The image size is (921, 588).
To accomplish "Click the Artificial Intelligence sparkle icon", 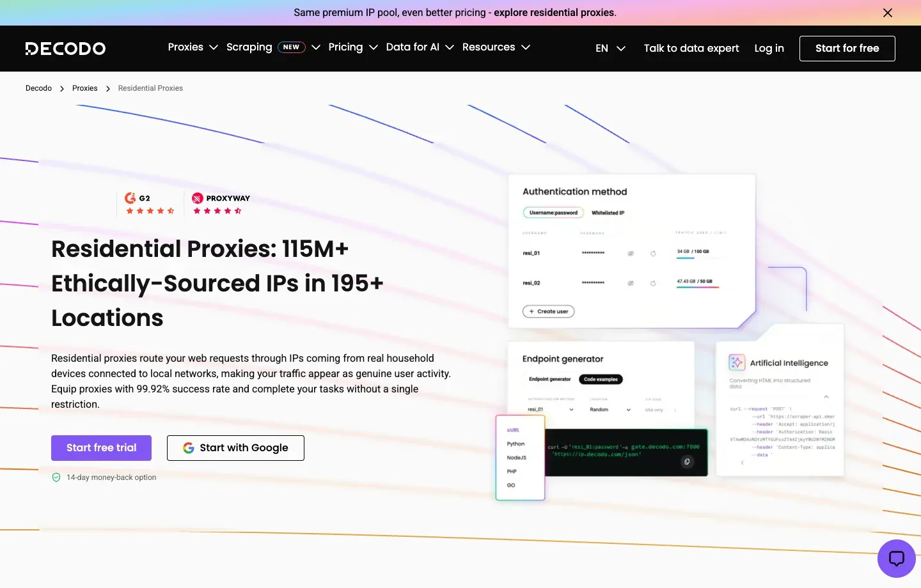I will [x=737, y=362].
